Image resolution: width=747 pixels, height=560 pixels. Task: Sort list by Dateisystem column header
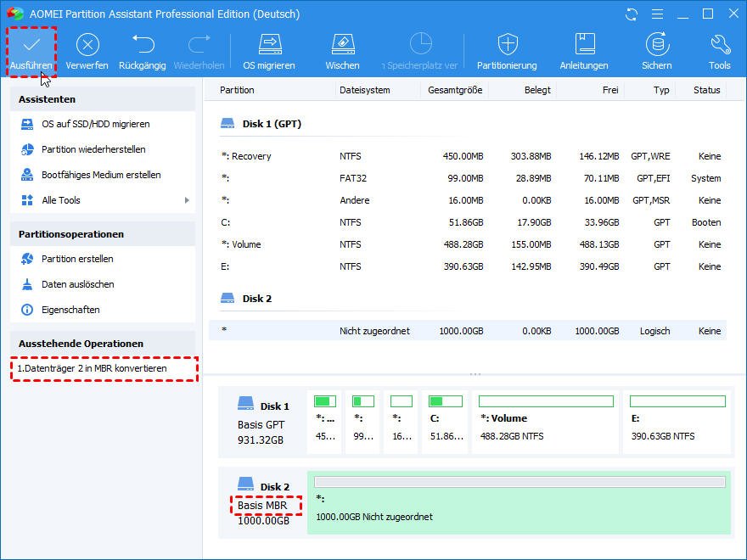364,90
